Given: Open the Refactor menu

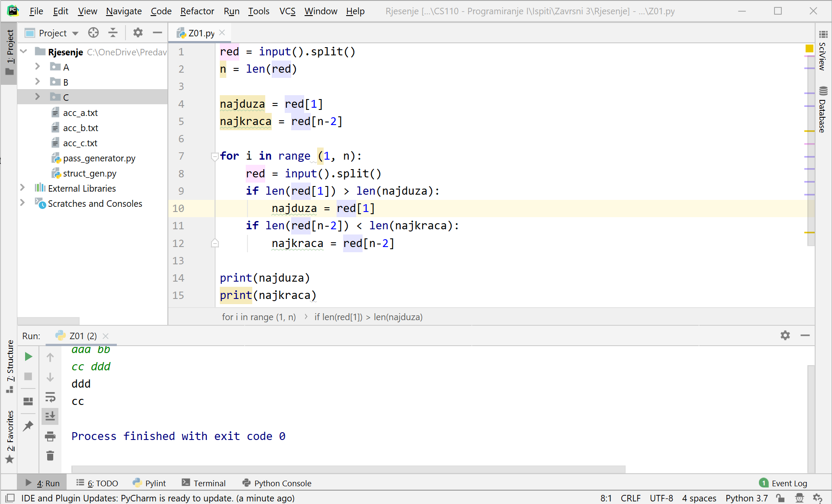Looking at the screenshot, I should point(197,11).
